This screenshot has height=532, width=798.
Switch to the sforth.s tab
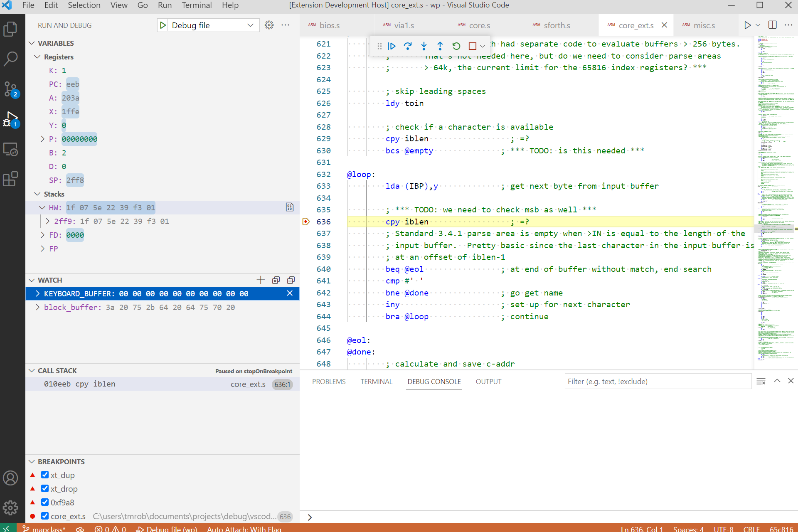coord(558,25)
